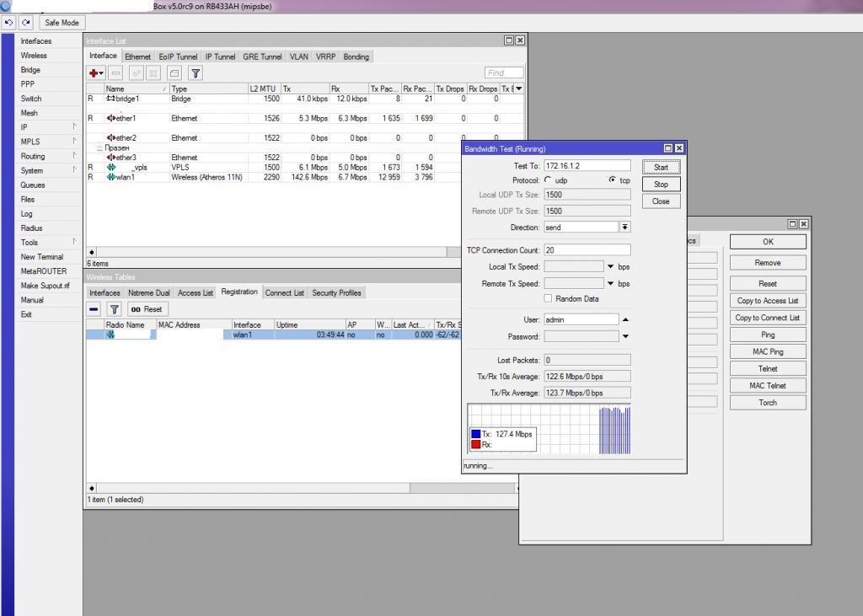
Task: Click the blue minus remove icon in Wireless Tables
Action: click(94, 309)
